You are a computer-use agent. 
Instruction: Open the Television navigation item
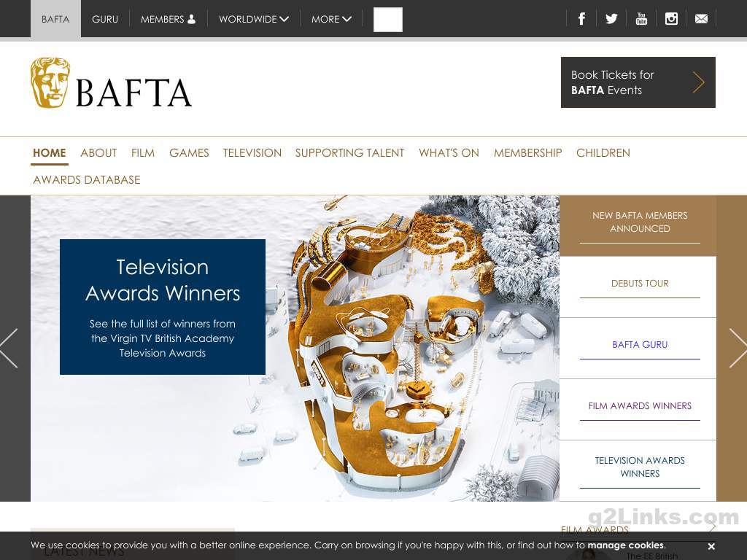[252, 153]
